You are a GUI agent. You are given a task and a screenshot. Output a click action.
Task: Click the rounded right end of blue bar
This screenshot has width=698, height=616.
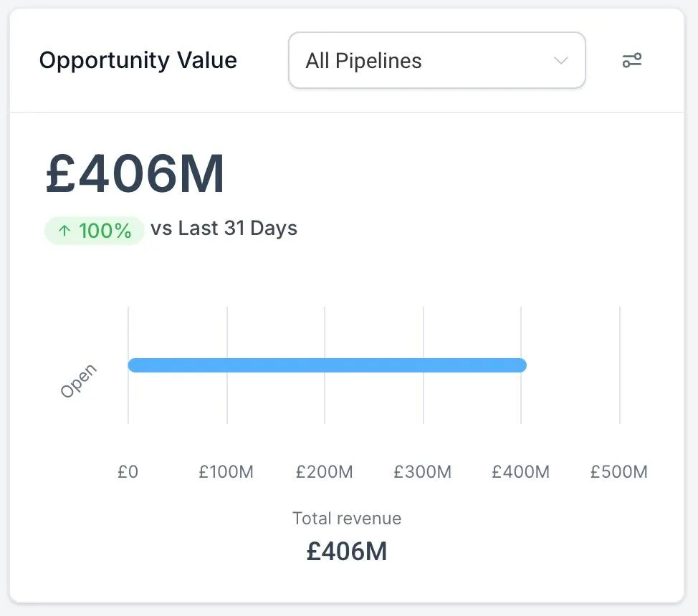click(521, 365)
